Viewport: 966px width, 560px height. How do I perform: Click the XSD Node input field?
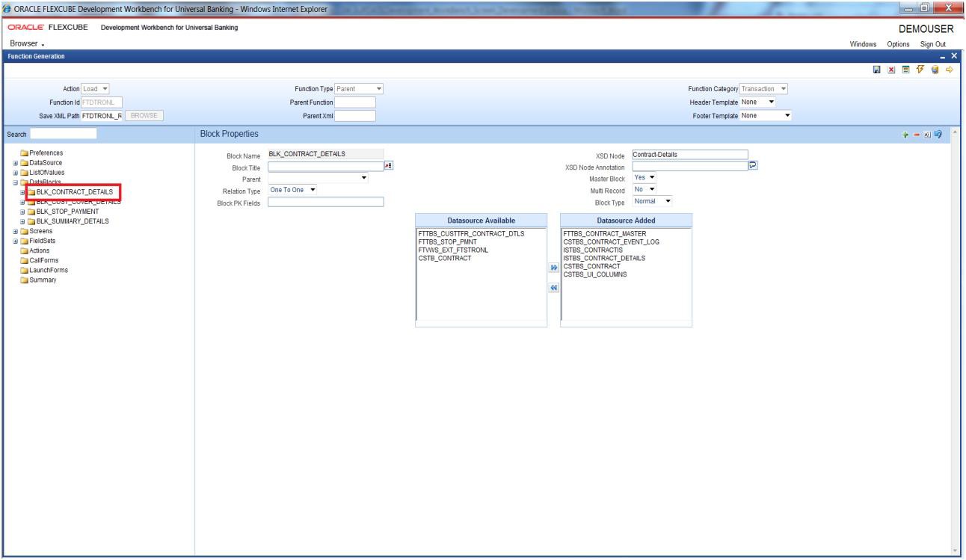(689, 155)
